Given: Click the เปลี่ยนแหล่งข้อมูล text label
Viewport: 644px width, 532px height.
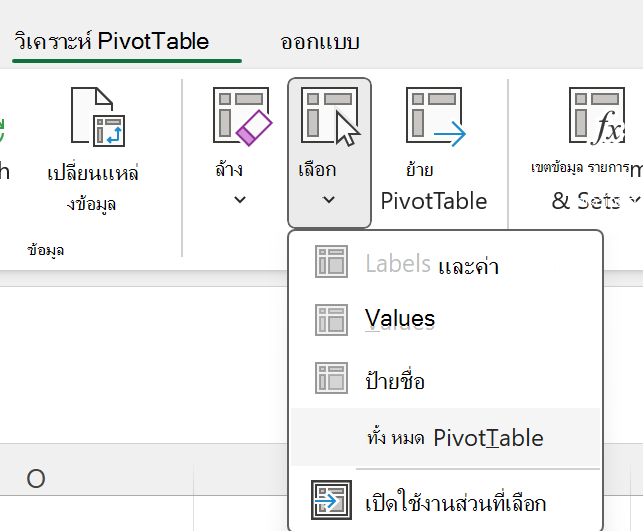Looking at the screenshot, I should (92, 188).
